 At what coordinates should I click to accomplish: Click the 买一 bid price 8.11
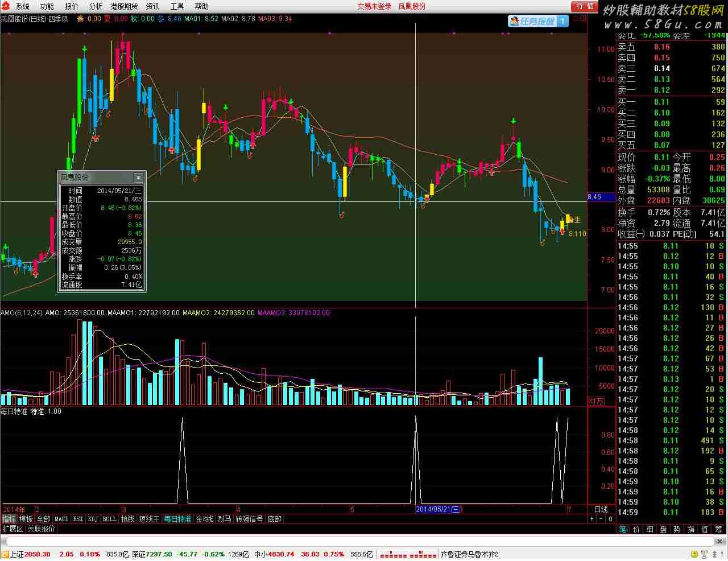[x=661, y=102]
